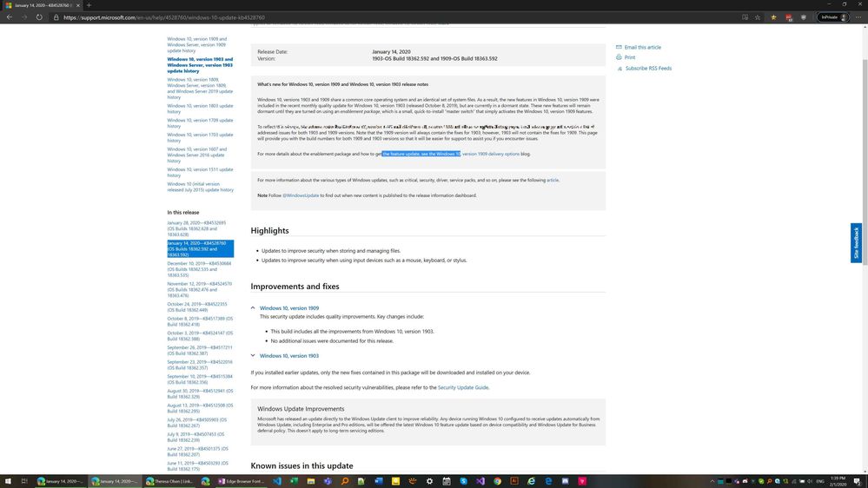Open Adobe Illustrator from the taskbar
Viewport: 868px width, 488px height.
click(x=514, y=481)
